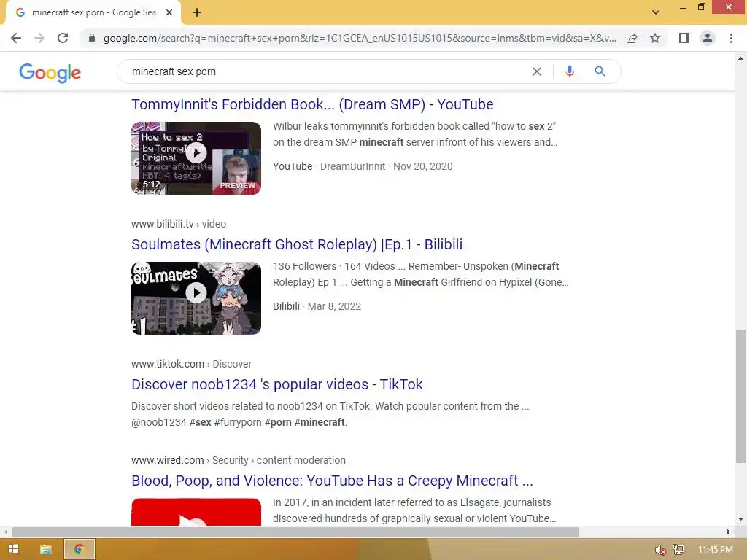Viewport: 747px width, 560px height.
Task: Open the Soulmates Bilibili result link
Action: (x=297, y=244)
